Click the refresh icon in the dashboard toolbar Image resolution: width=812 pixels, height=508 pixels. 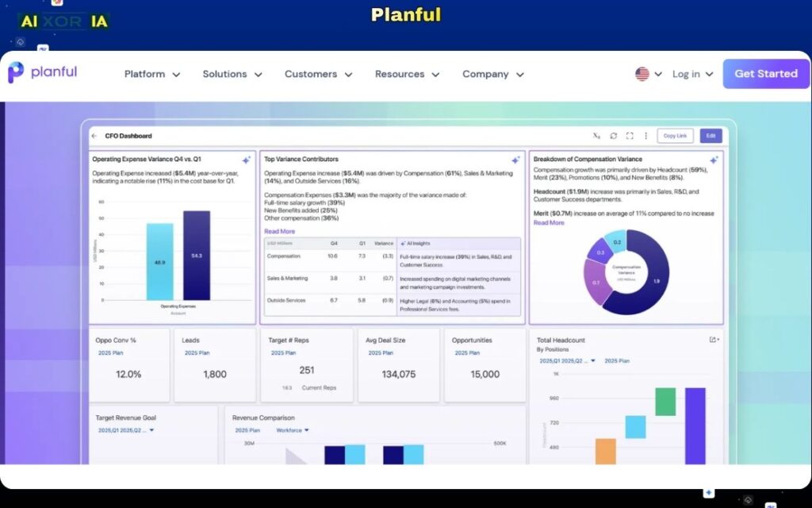point(614,136)
